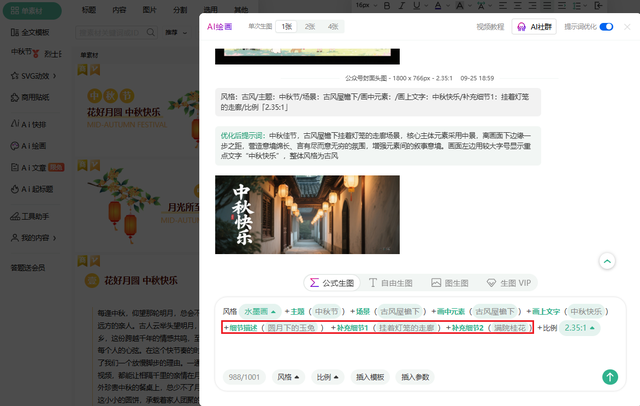Open the 2.35:1 ratio dropdown
This screenshot has height=406, width=640.
(579, 328)
